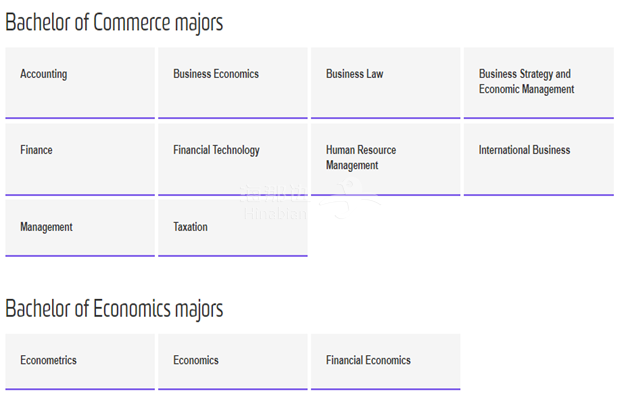Click the Bachelor of Commerce majors heading
Screen dimensions: 624x400
pos(114,22)
